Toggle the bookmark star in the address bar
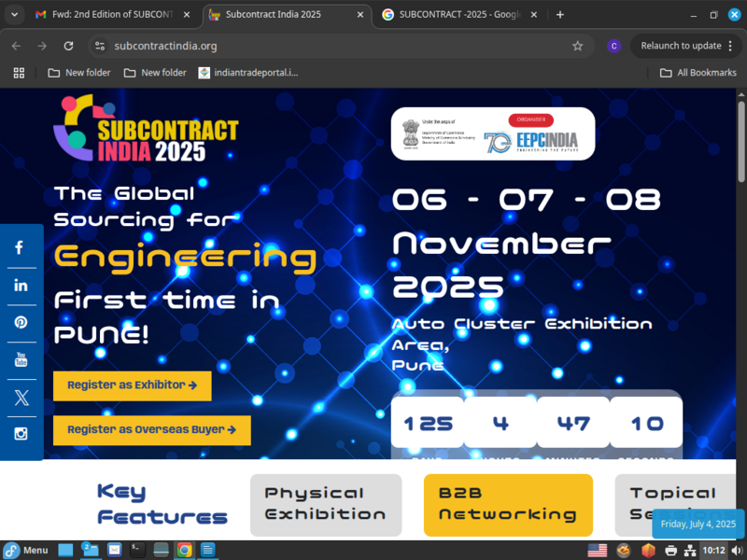Image resolution: width=747 pixels, height=560 pixels. [x=579, y=45]
